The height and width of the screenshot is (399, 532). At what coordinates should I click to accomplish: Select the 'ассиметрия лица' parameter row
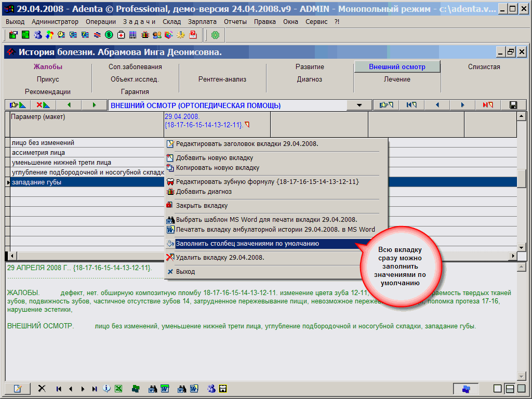38,153
